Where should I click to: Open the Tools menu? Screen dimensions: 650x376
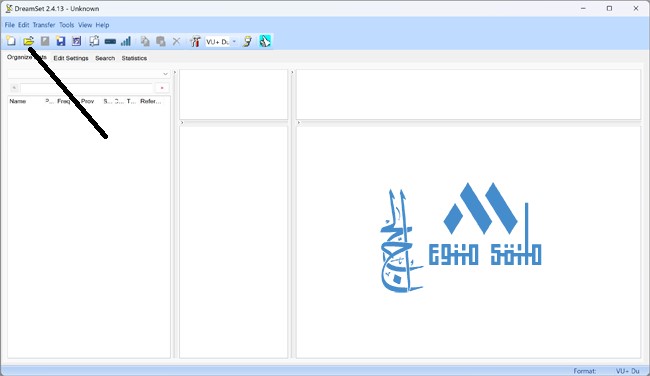(66, 25)
